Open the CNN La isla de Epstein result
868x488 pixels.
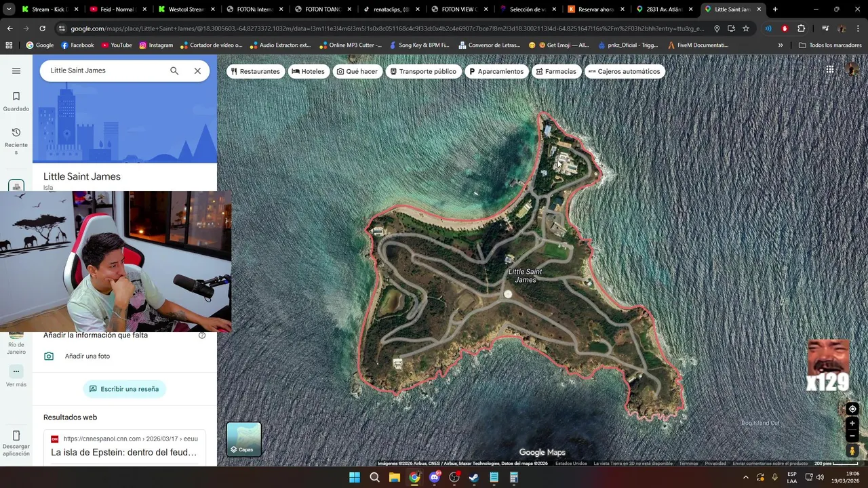(124, 452)
